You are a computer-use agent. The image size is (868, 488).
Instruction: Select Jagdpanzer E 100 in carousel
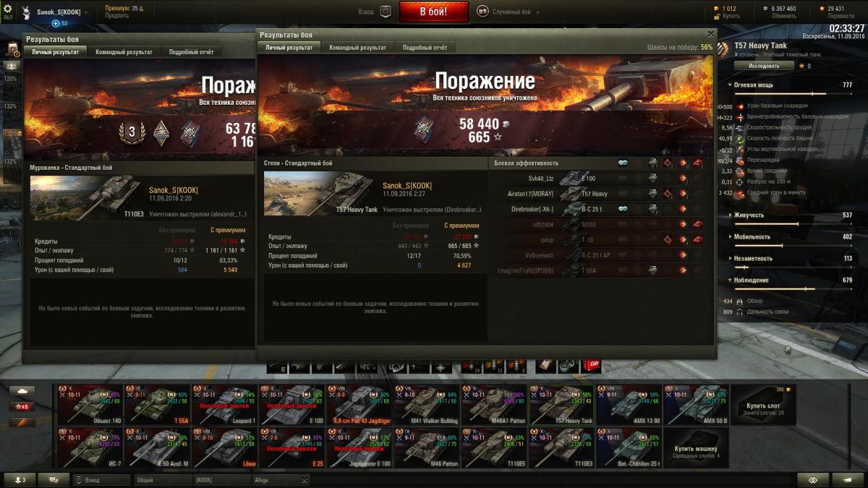358,448
